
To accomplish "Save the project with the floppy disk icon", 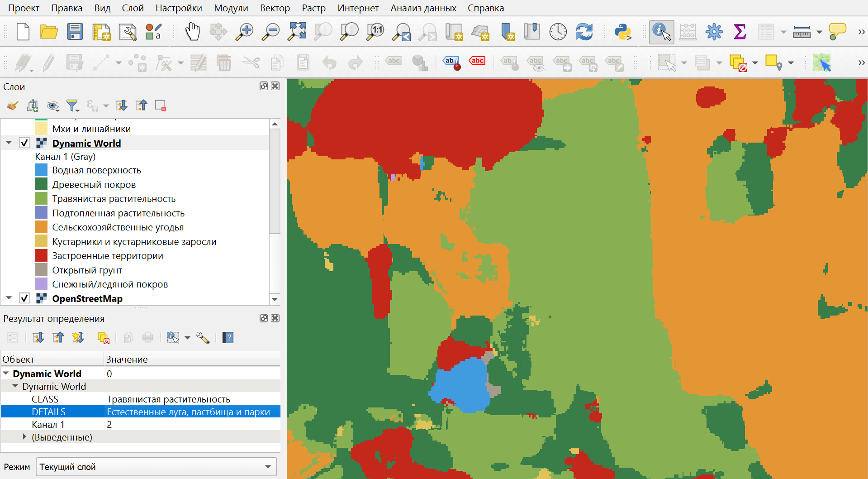I will [75, 32].
